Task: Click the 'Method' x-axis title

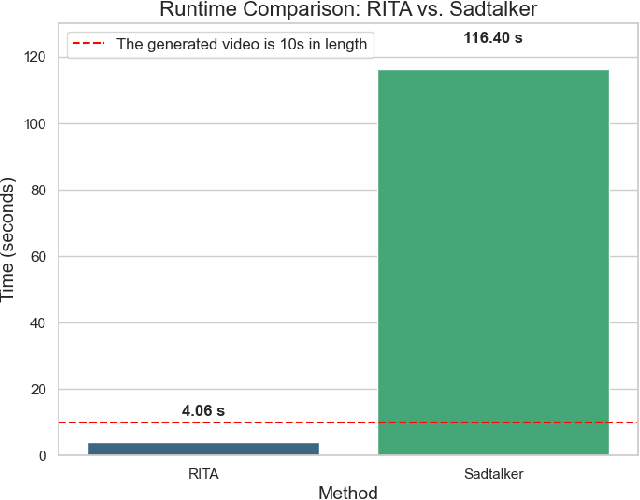Action: click(348, 492)
